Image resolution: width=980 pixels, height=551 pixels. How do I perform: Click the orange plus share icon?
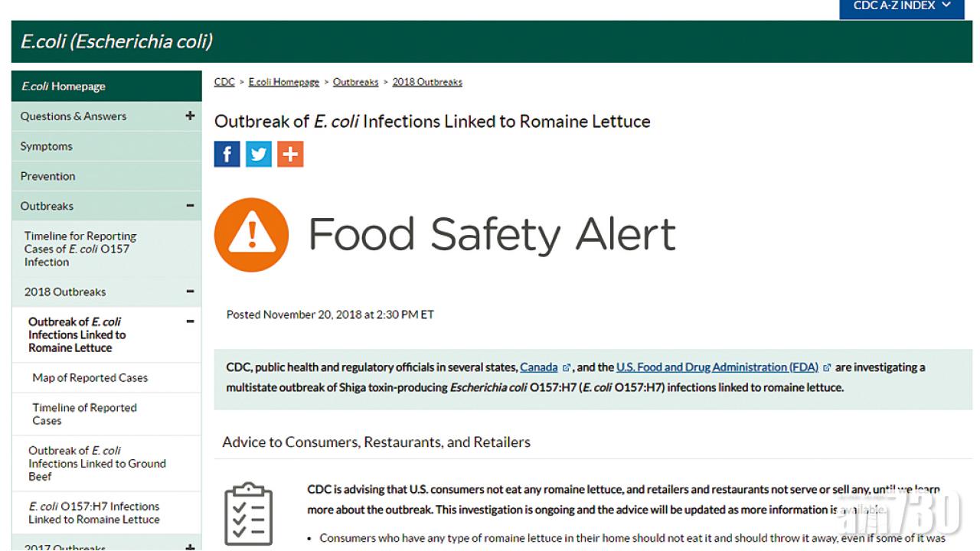click(290, 154)
